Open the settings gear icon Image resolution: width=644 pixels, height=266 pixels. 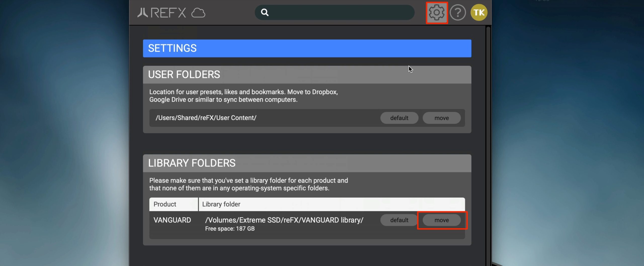tap(436, 13)
